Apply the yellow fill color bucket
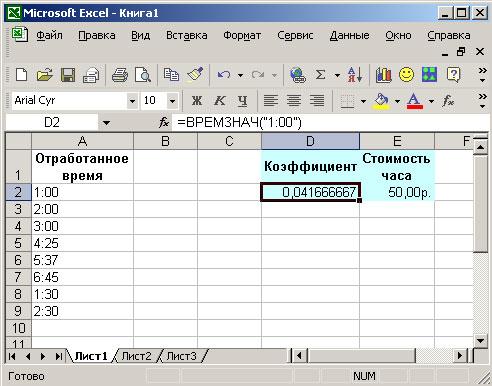The width and height of the screenshot is (492, 386). coord(381,100)
